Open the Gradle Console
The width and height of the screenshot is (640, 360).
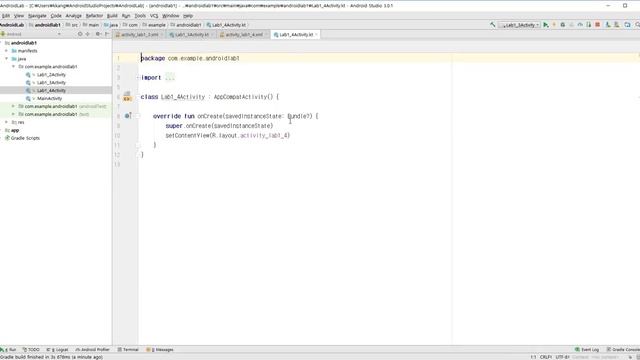point(623,350)
